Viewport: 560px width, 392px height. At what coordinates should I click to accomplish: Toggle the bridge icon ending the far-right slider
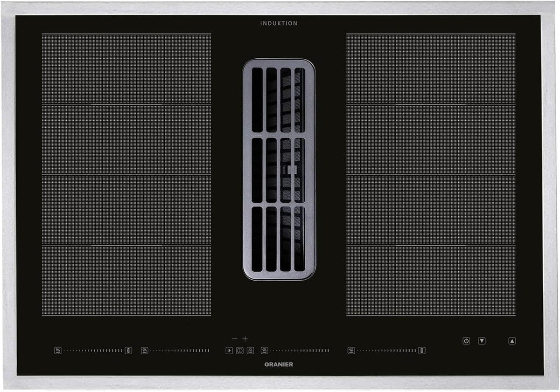pyautogui.click(x=422, y=351)
